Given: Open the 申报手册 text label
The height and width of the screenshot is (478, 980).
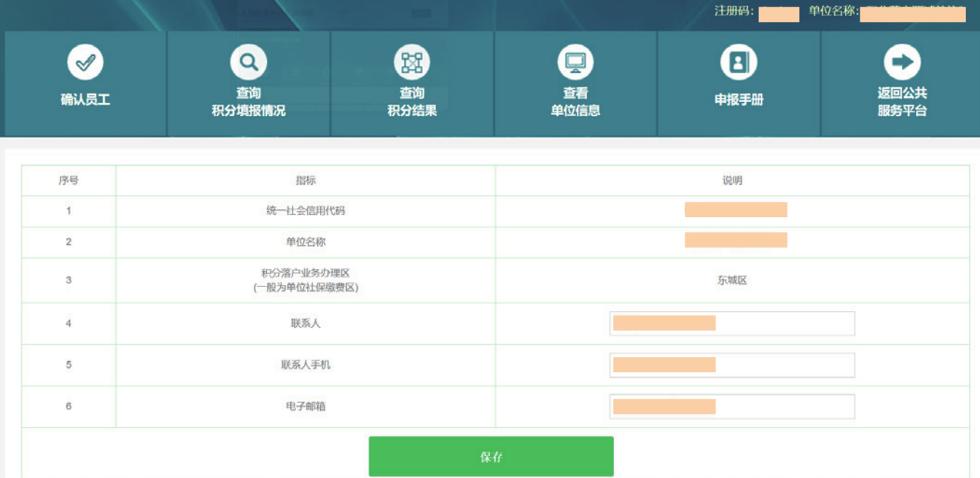Looking at the screenshot, I should tap(739, 100).
